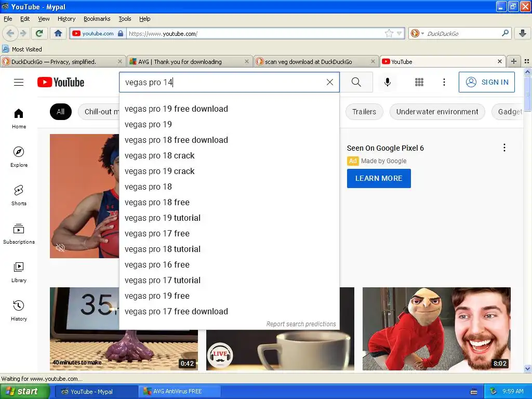Choose suggestion vegas pro 16 free
The image size is (532, 399).
229,265
